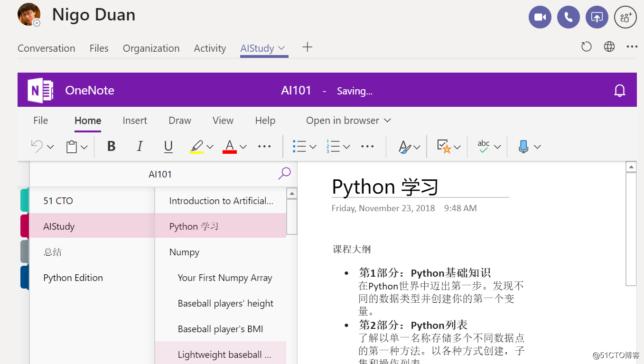Open the AIStudy tab chevron menu
644x364 pixels.
click(x=281, y=48)
